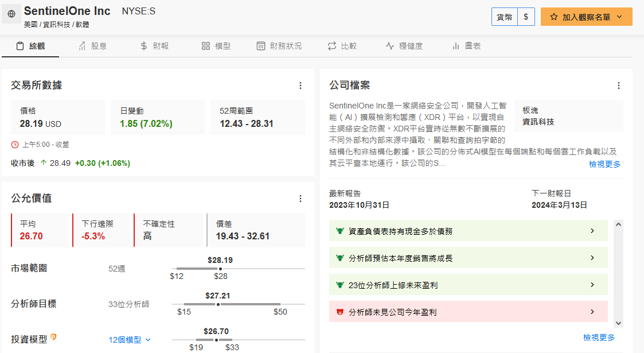Screen dimensions: 644x353
Task: Click the investment model range marker at $26.70
Action: coord(216,340)
